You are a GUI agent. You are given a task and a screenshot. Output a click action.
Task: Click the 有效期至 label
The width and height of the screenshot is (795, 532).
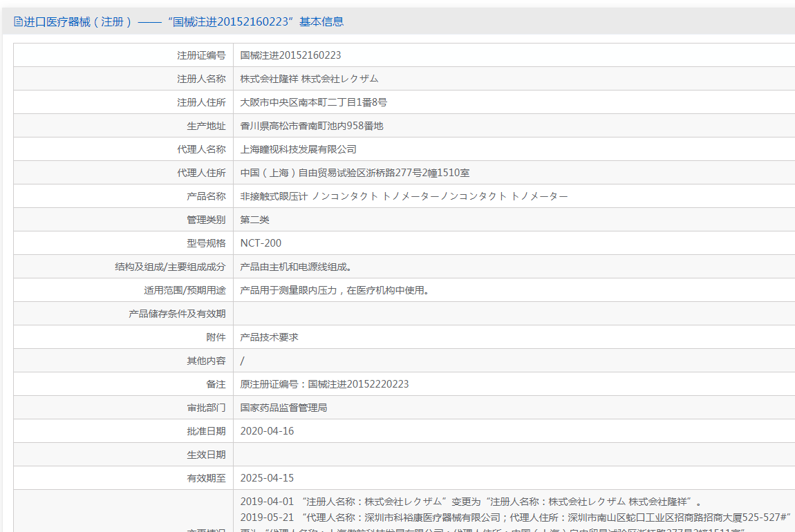pyautogui.click(x=207, y=478)
